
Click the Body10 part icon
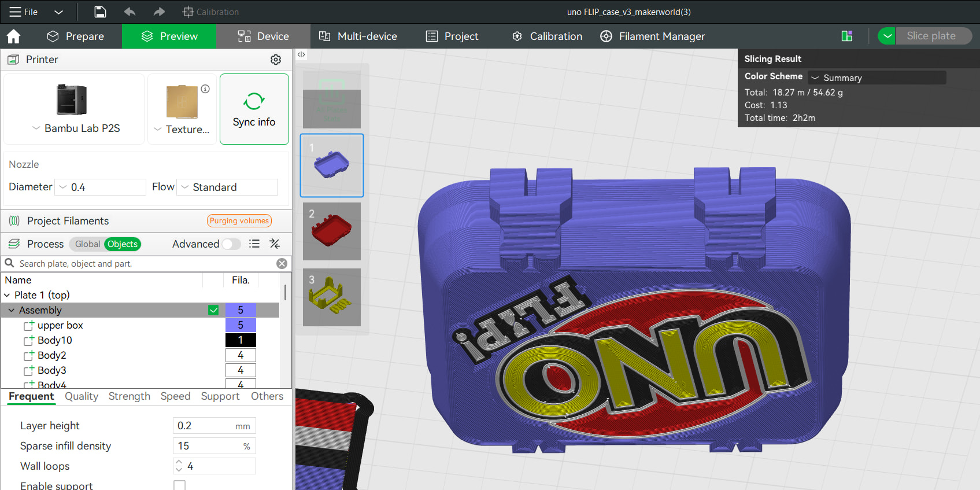[x=29, y=341]
